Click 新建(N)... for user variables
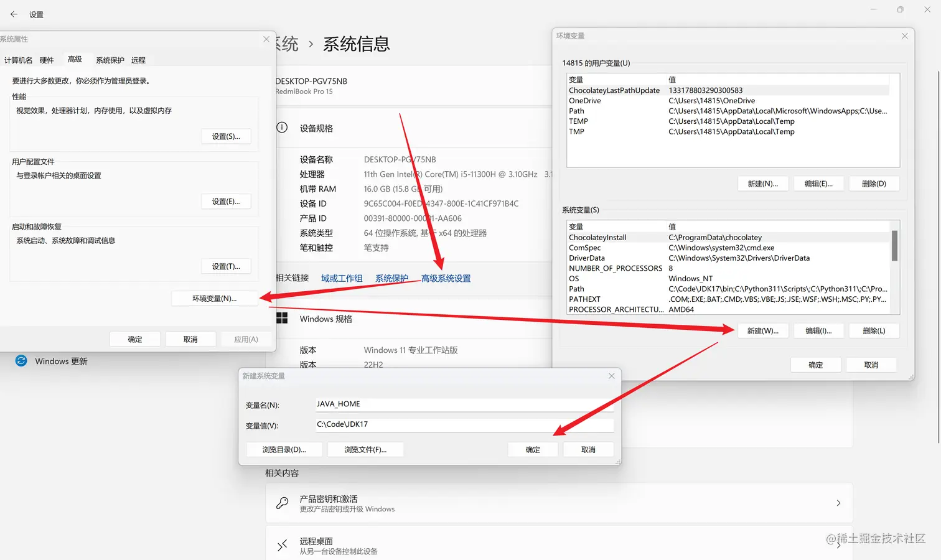 click(x=763, y=184)
